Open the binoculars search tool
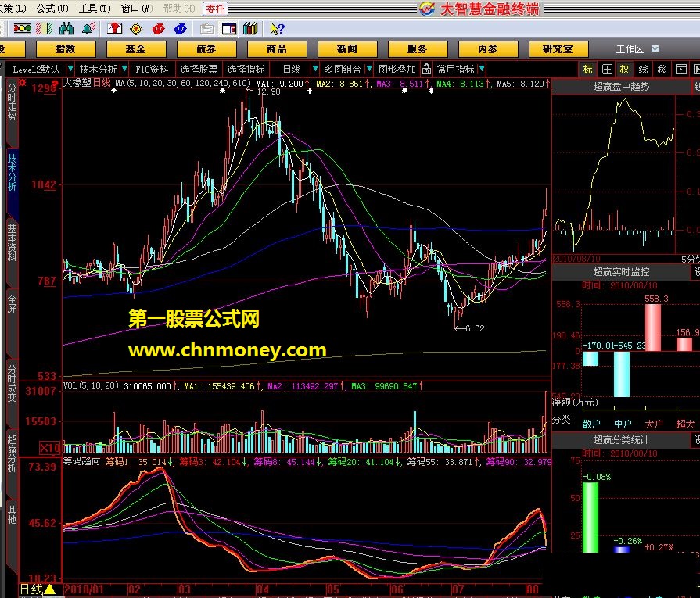Image resolution: width=700 pixels, height=598 pixels. point(66,29)
